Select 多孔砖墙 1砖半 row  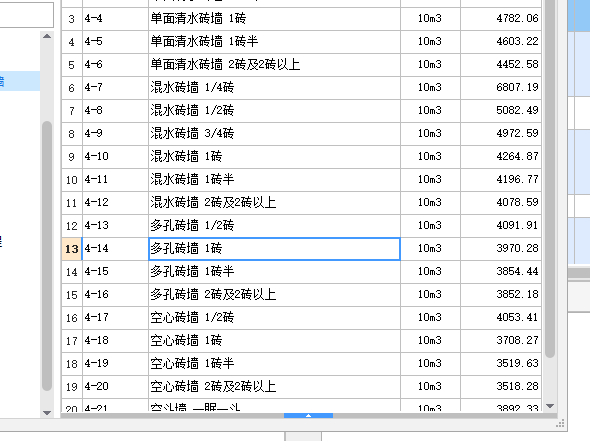(301, 271)
